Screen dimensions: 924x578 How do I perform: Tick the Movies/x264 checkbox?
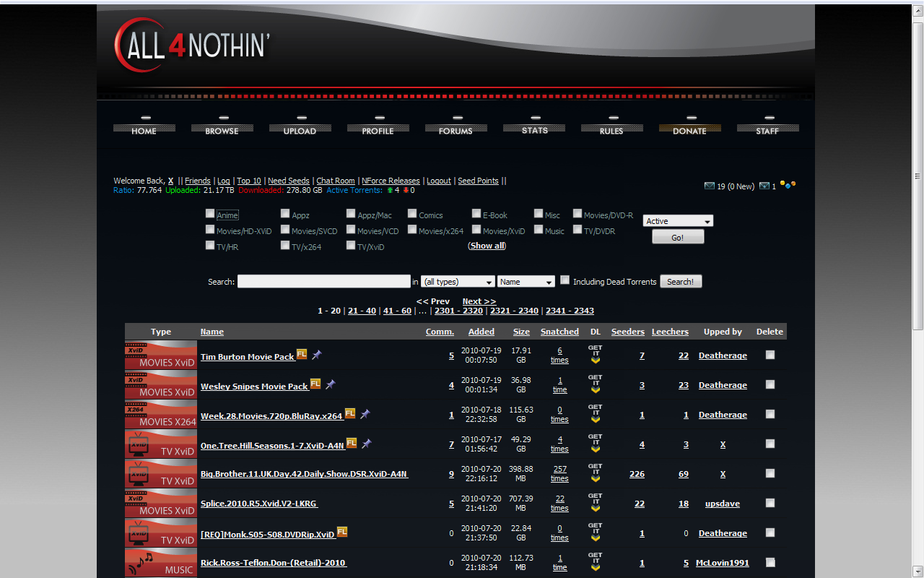point(412,230)
